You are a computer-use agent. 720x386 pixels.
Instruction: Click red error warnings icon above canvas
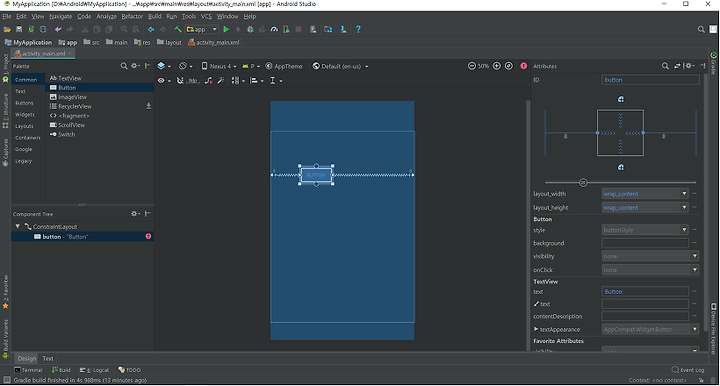[523, 66]
